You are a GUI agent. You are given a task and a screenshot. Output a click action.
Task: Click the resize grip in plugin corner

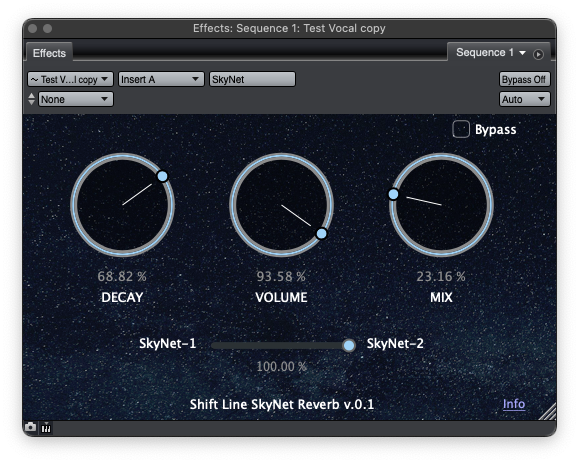point(548,412)
